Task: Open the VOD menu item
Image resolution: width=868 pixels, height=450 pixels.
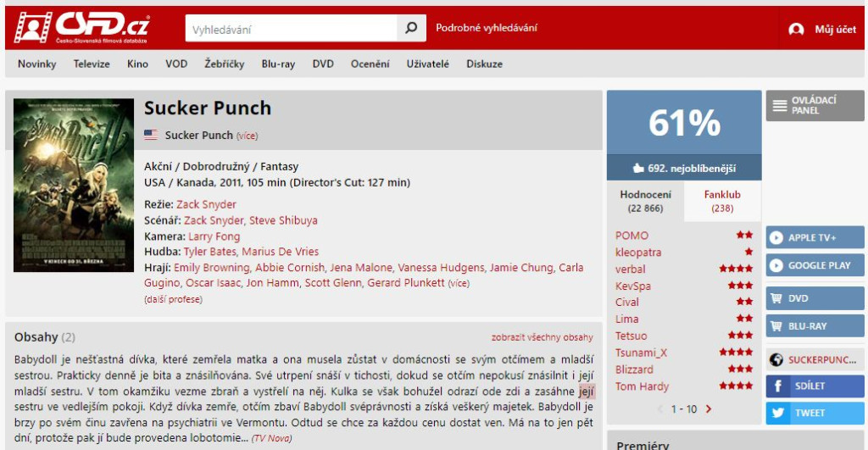Action: (176, 64)
